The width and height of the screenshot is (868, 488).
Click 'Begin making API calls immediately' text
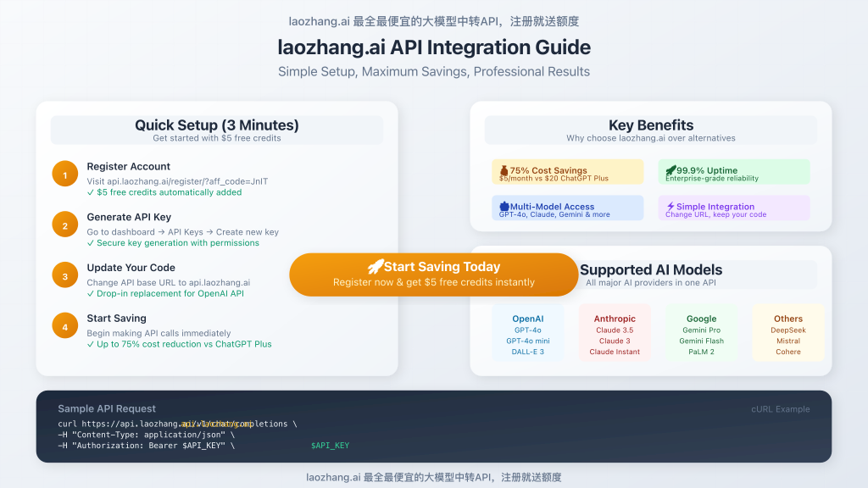159,333
